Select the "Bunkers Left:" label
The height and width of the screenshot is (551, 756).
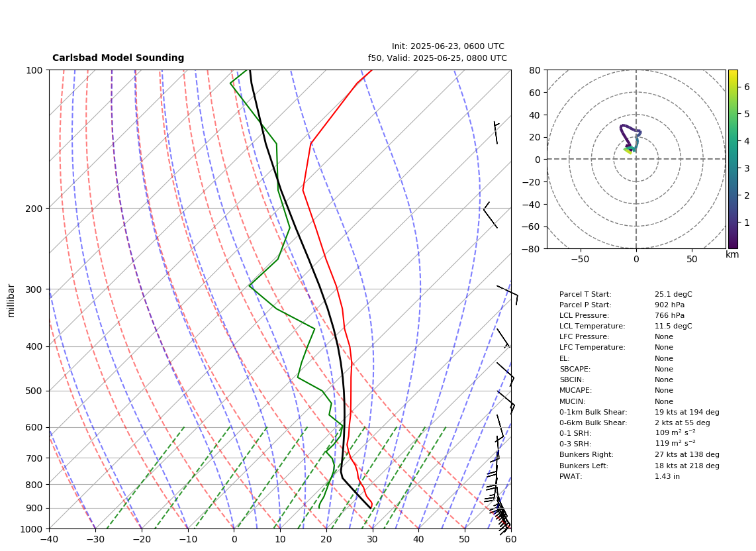point(584,466)
